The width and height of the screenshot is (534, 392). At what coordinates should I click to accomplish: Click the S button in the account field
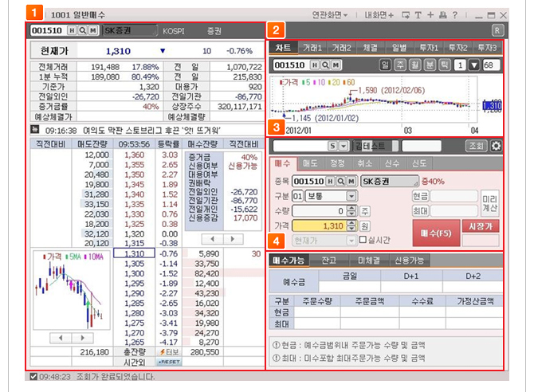332,146
